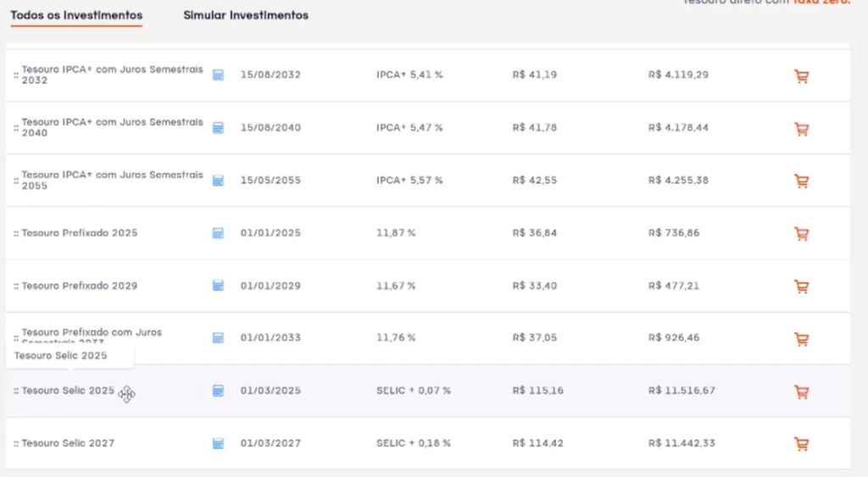Open Tesouro Prefixado 2025 title
This screenshot has height=477, width=868.
[x=79, y=233]
